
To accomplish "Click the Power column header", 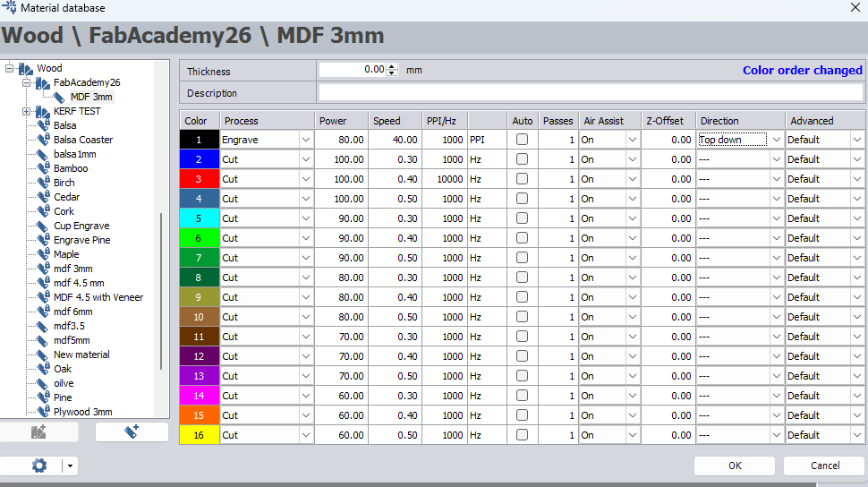I will pos(342,121).
